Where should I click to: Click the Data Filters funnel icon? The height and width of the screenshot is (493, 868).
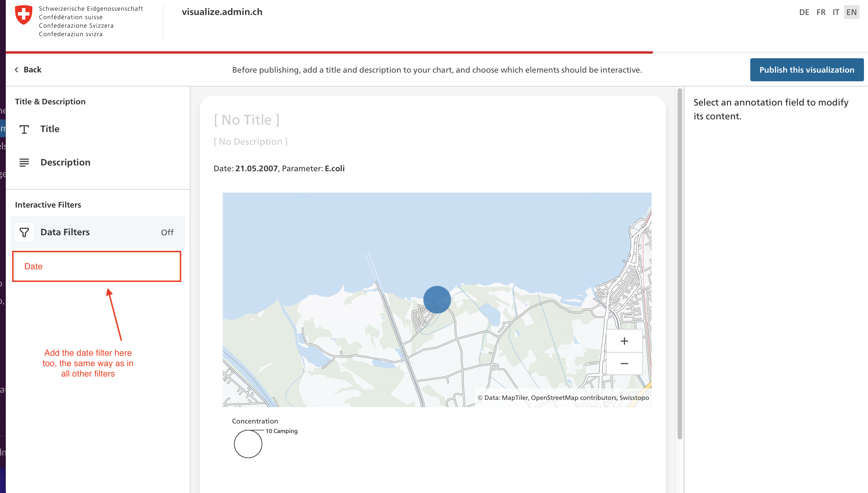[24, 232]
